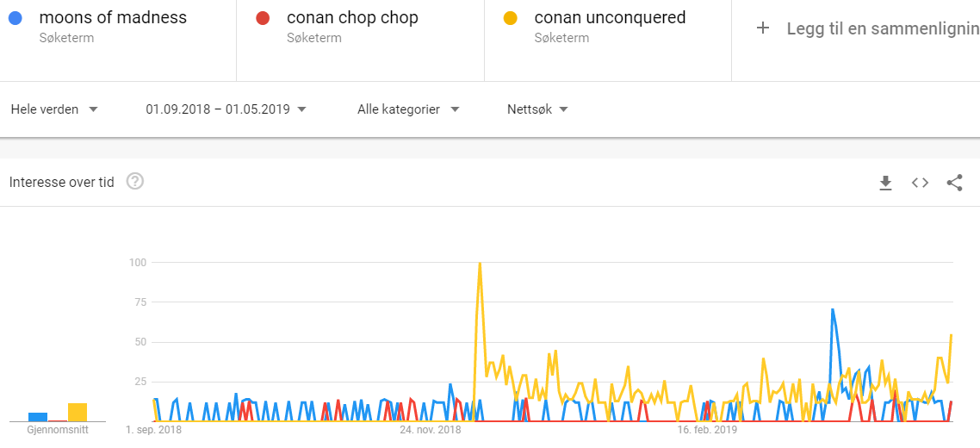Click Legg til en sammenligning button

pos(878,28)
